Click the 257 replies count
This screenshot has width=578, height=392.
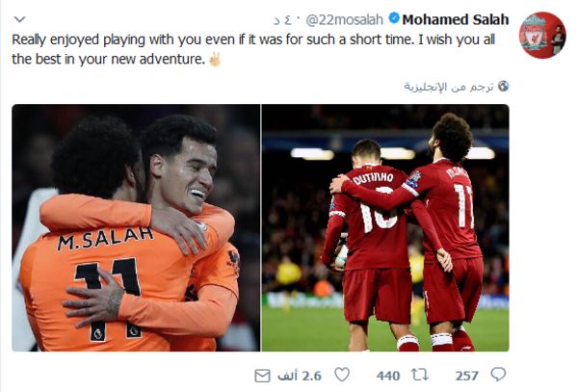(466, 376)
